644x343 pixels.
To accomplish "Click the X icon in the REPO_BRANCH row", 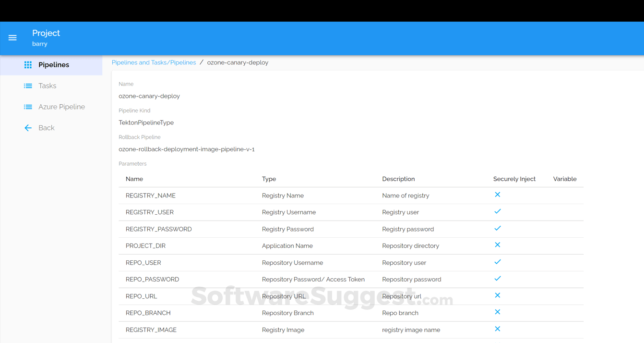I will pyautogui.click(x=498, y=312).
